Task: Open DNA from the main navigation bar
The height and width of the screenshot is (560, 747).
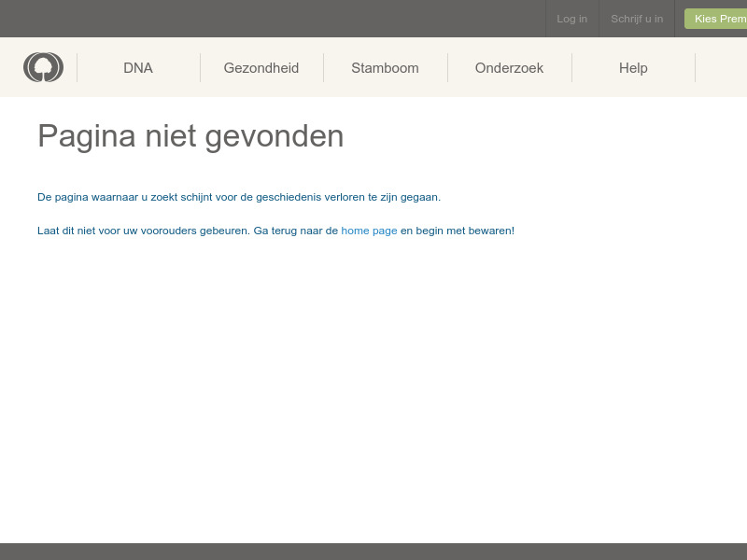Action: click(x=138, y=67)
